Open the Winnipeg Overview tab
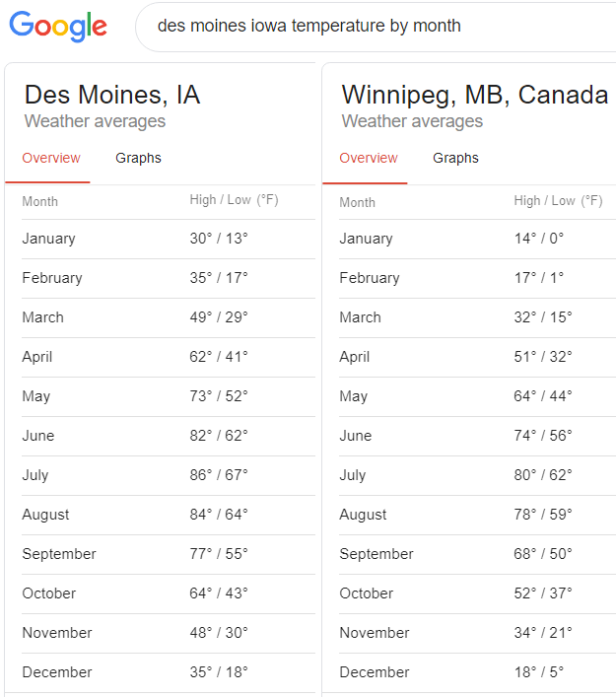The width and height of the screenshot is (616, 697). point(369,158)
